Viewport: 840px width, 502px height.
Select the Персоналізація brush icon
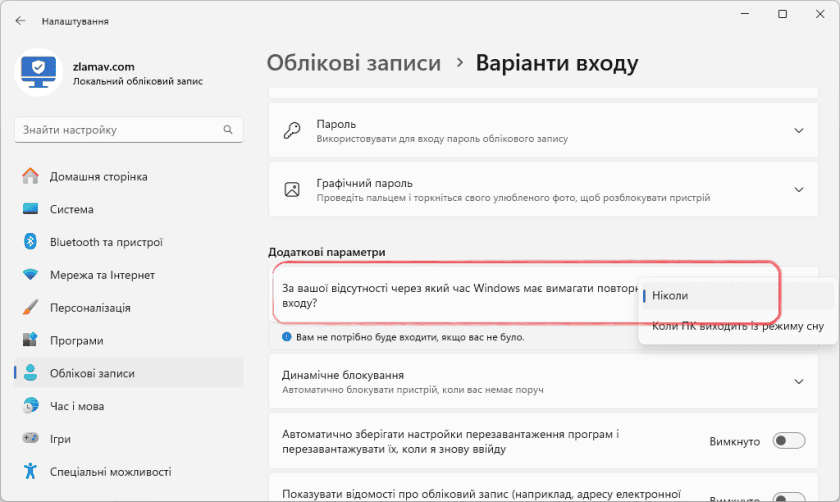point(31,308)
